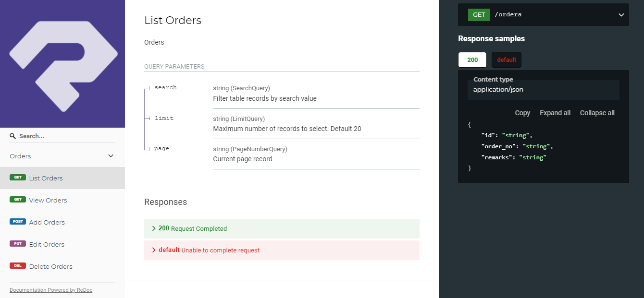
Task: Collapse the Orders sidebar group chevron
Action: [111, 156]
